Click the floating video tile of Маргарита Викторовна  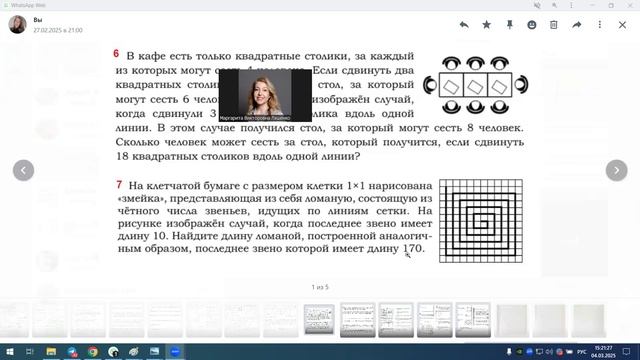(x=265, y=96)
